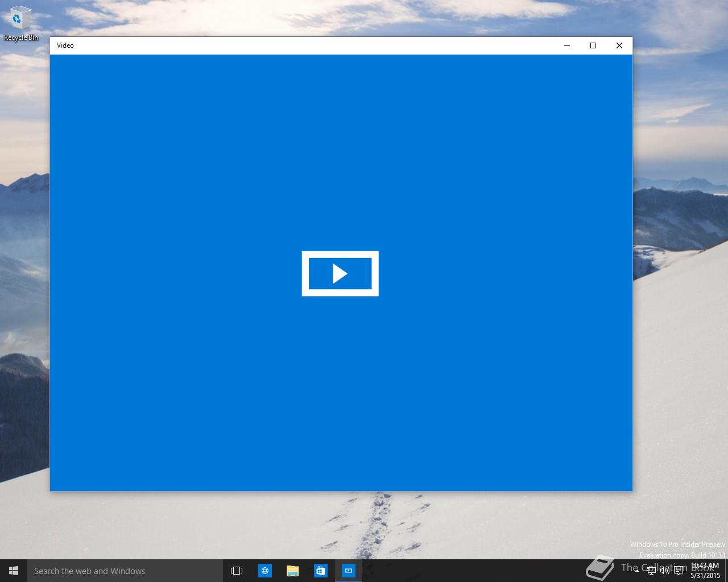Minimize the Video window
The height and width of the screenshot is (582, 728).
(x=567, y=45)
